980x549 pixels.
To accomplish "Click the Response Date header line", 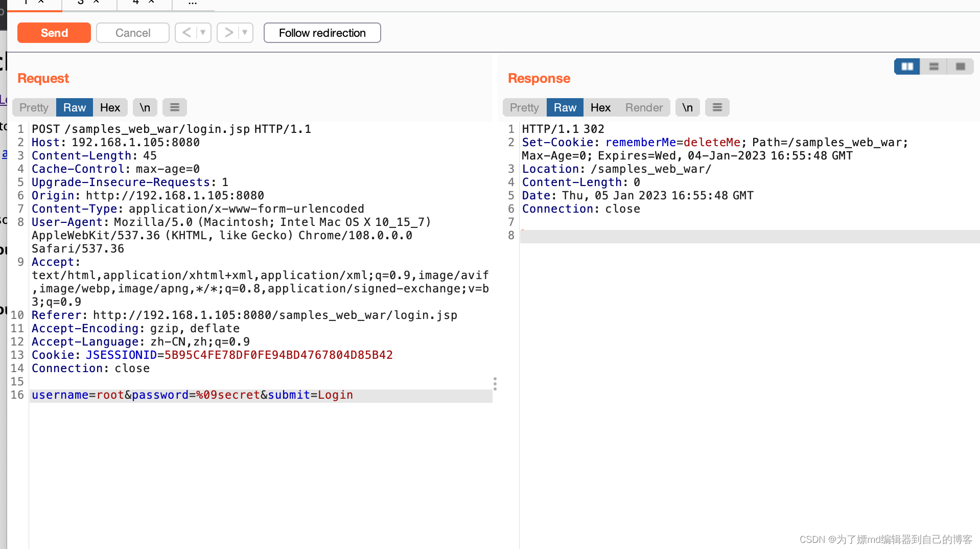I will pos(638,196).
